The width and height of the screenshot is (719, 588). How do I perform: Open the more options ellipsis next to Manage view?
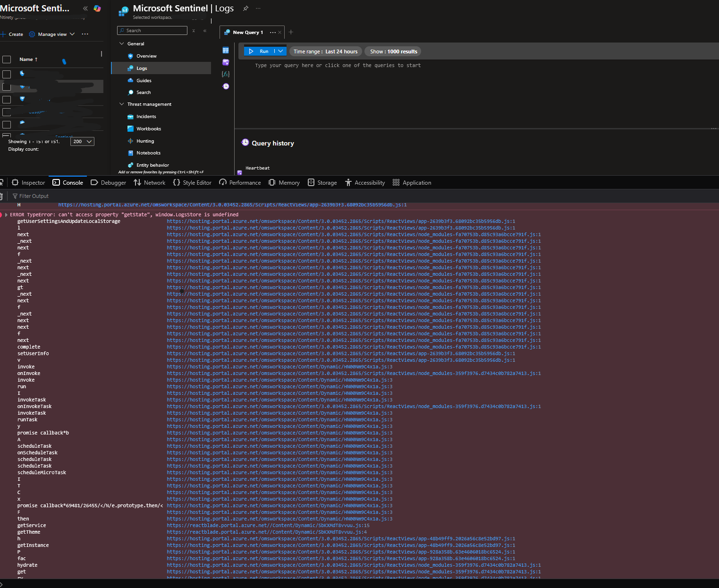(85, 34)
